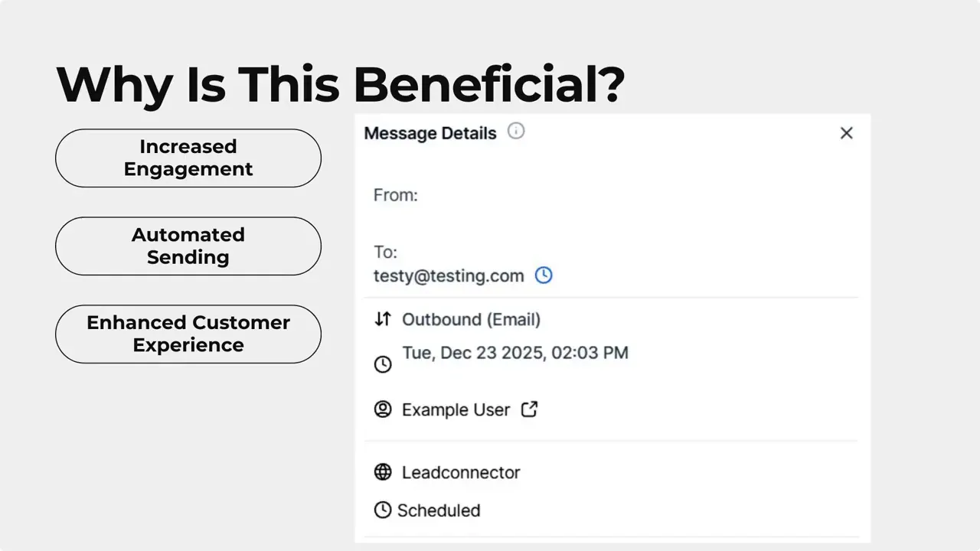Screen dimensions: 980x551
Task: Select the Outbound arrows icon
Action: click(x=383, y=319)
